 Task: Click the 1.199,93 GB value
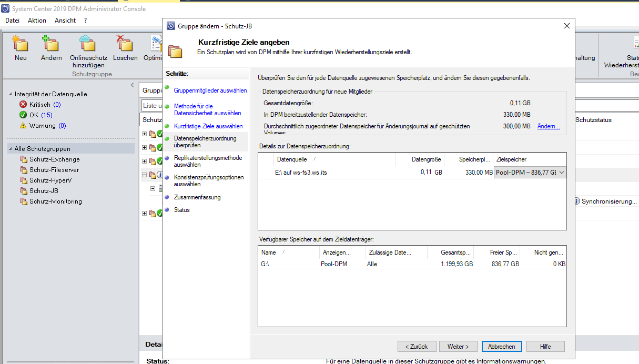tap(457, 264)
